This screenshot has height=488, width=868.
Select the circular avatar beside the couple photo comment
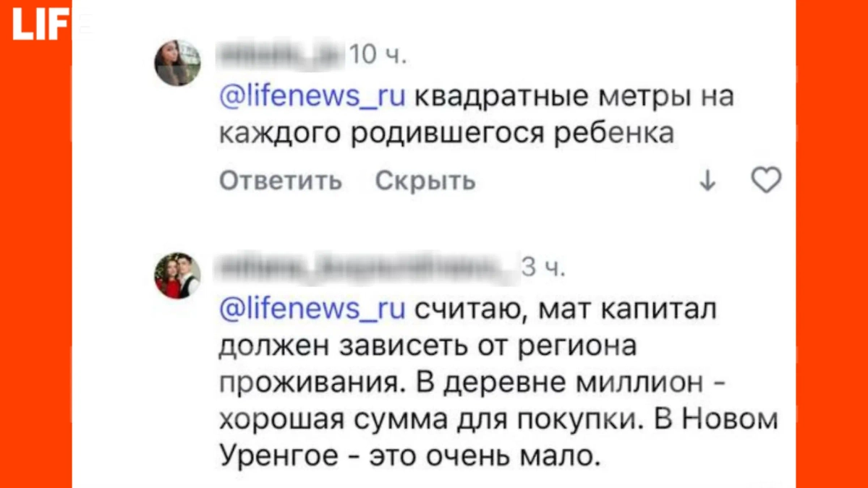[x=177, y=273]
